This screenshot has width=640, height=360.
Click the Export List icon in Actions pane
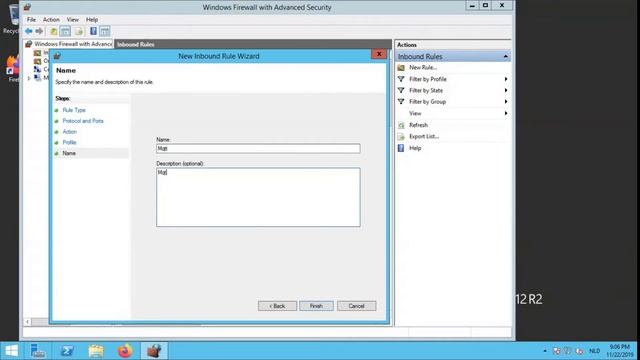[401, 136]
